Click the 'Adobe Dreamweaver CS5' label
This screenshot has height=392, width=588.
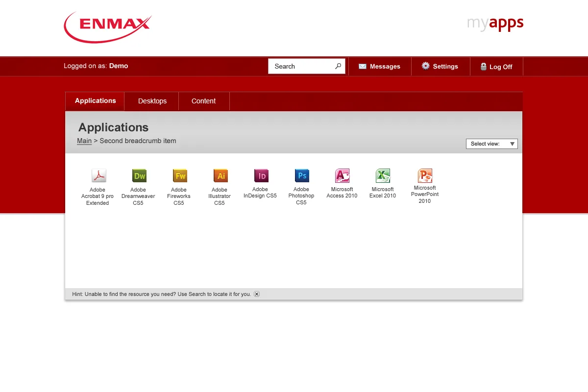click(138, 196)
